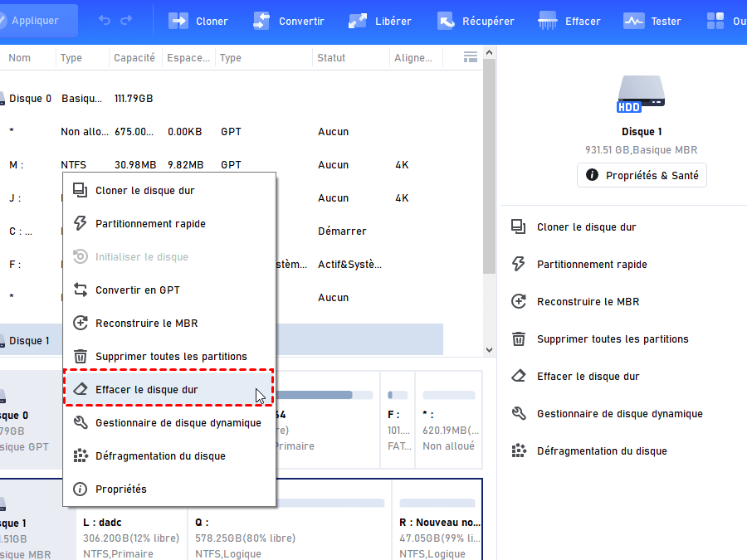Viewport: 747px width, 560px height.
Task: Click the eraser icon in context menu
Action: (x=80, y=389)
